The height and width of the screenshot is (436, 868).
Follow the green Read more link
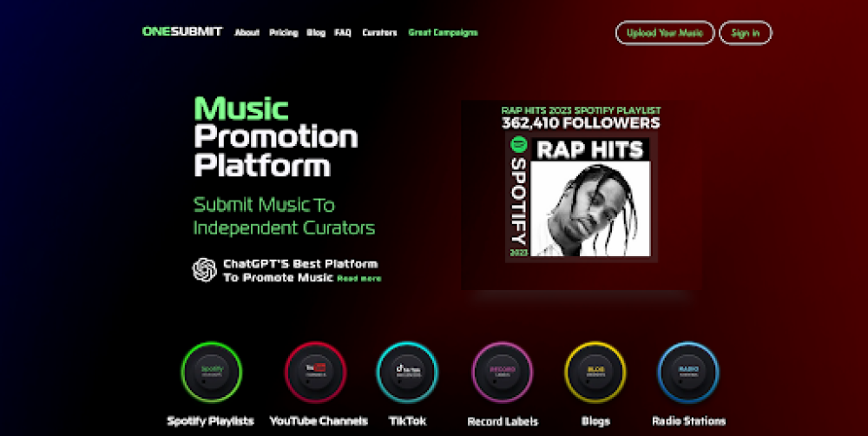[358, 279]
